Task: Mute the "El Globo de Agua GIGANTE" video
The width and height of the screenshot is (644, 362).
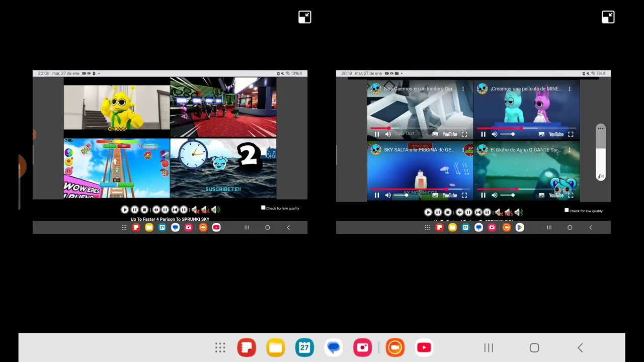Action: pyautogui.click(x=494, y=195)
